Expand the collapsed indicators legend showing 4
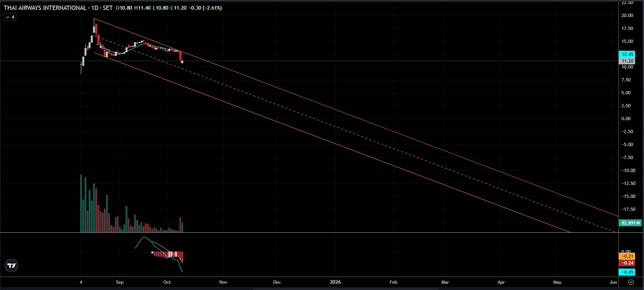Screen dimensions: 644x290 tap(10, 17)
